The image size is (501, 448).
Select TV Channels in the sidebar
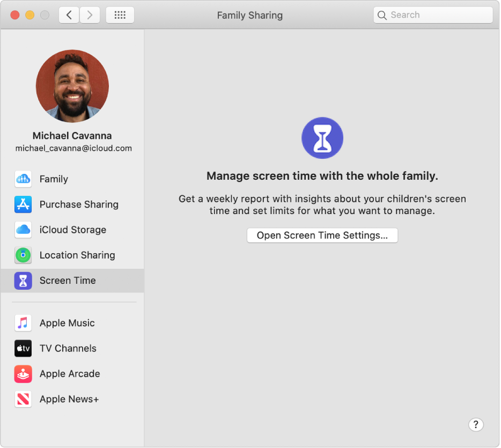pos(72,348)
